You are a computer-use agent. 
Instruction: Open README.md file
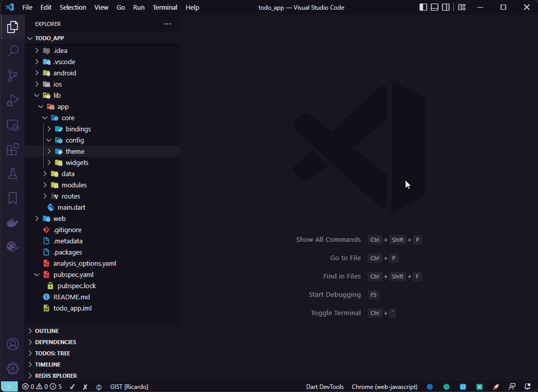pos(102,297)
